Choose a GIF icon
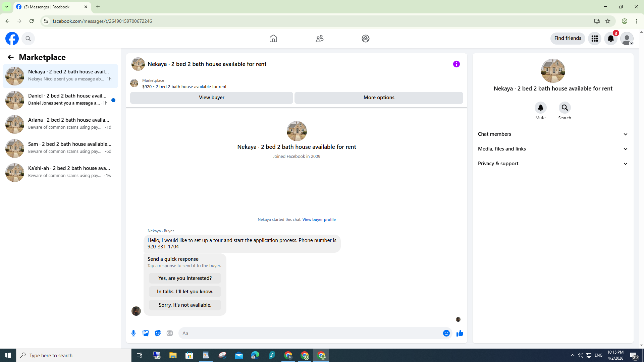The width and height of the screenshot is (644, 362). coord(170,333)
